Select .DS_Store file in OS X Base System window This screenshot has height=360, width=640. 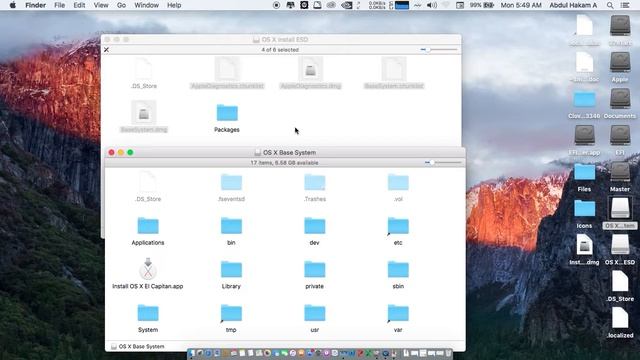[x=148, y=182]
